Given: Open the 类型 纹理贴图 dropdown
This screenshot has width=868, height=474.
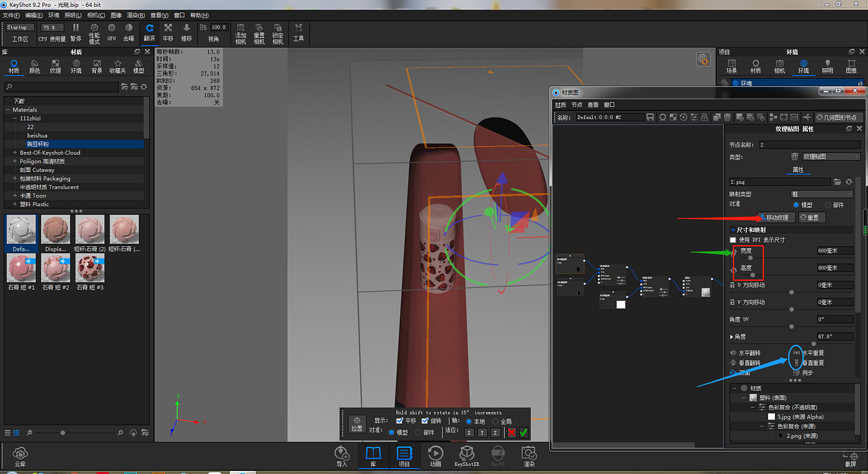Looking at the screenshot, I should (831, 157).
